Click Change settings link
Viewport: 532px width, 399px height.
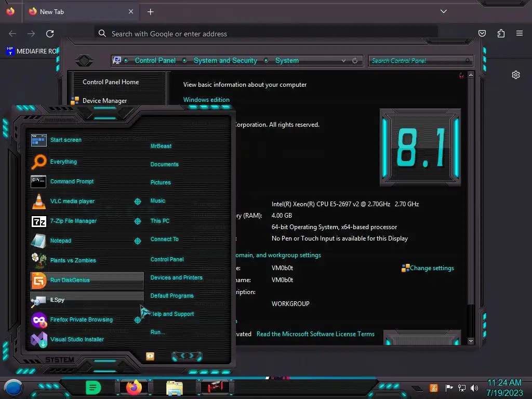click(432, 268)
